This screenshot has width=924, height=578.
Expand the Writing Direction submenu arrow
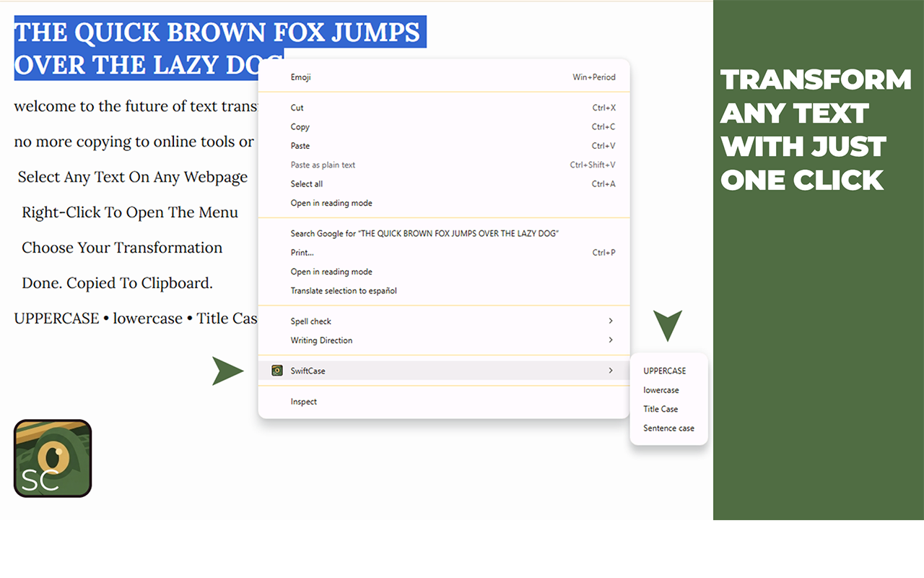[611, 340]
